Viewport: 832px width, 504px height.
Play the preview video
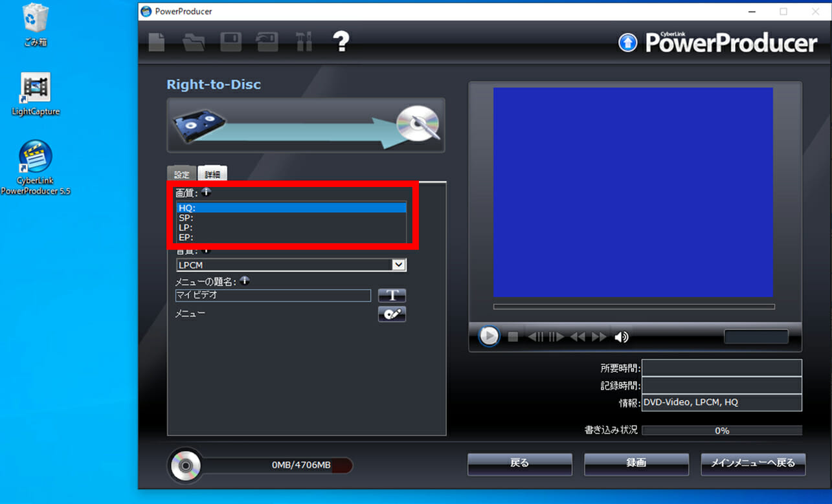click(x=489, y=336)
